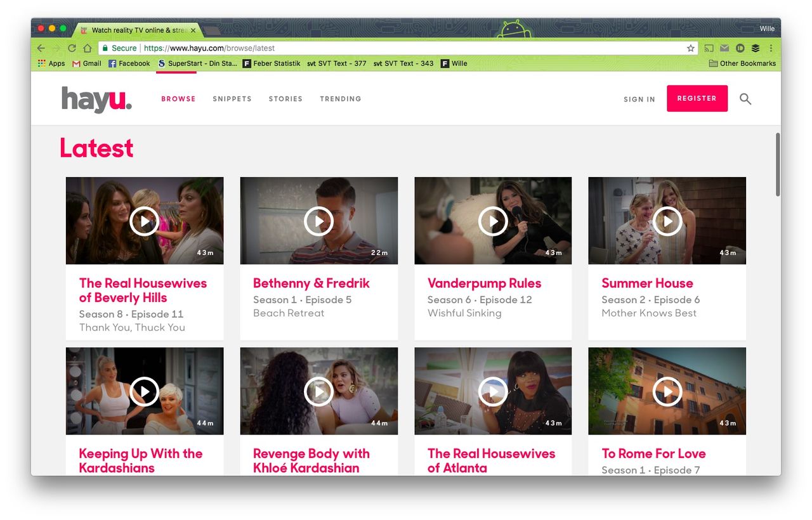Play The Real Housewives of Beverly Hills episode

coord(145,221)
